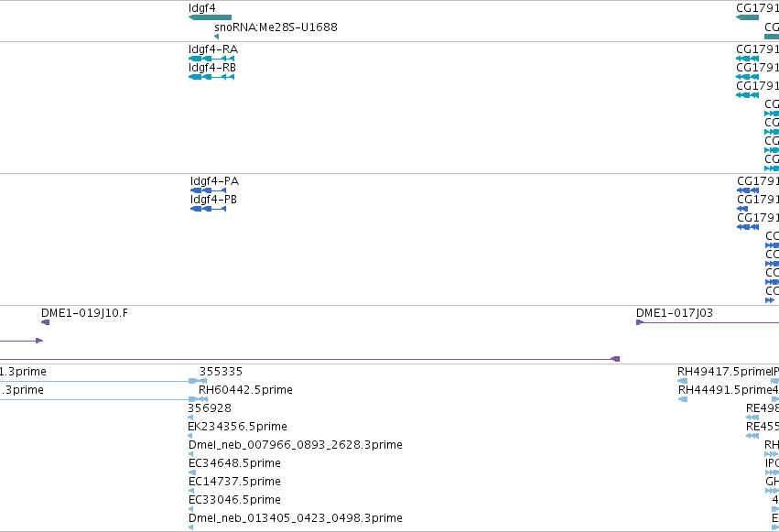
Task: Click the snoRNA:Me28S-U1688 label
Action: tap(276, 27)
